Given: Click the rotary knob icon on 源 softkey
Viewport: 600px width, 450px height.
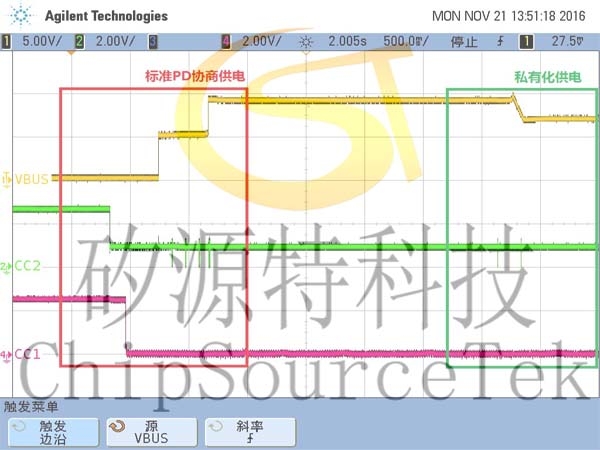Looking at the screenshot, I should point(117,426).
